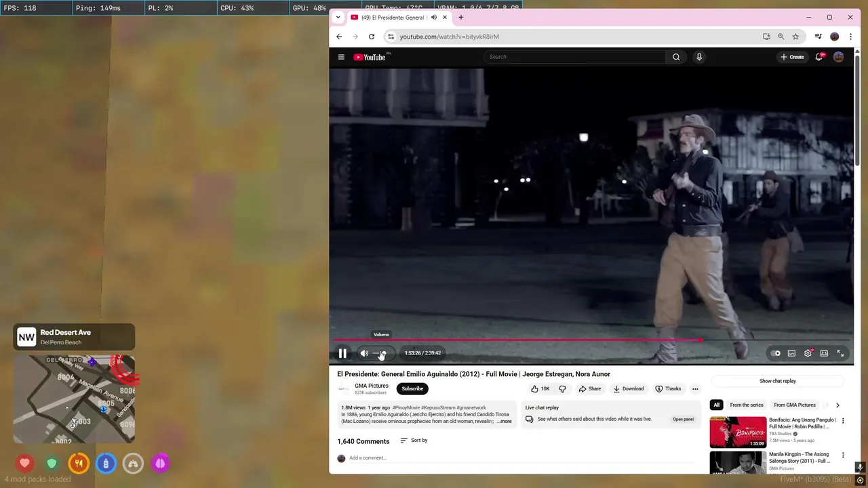The height and width of the screenshot is (488, 868).
Task: Open the YouTube hamburger guide menu
Action: point(341,57)
